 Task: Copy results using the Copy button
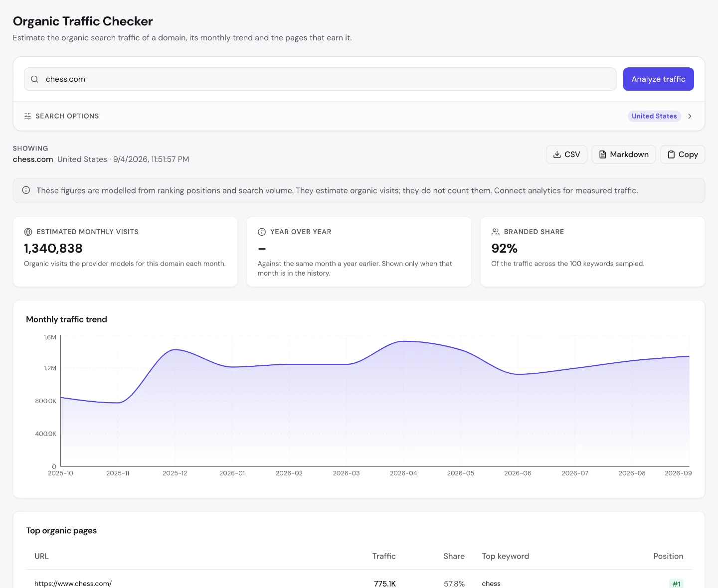point(683,154)
